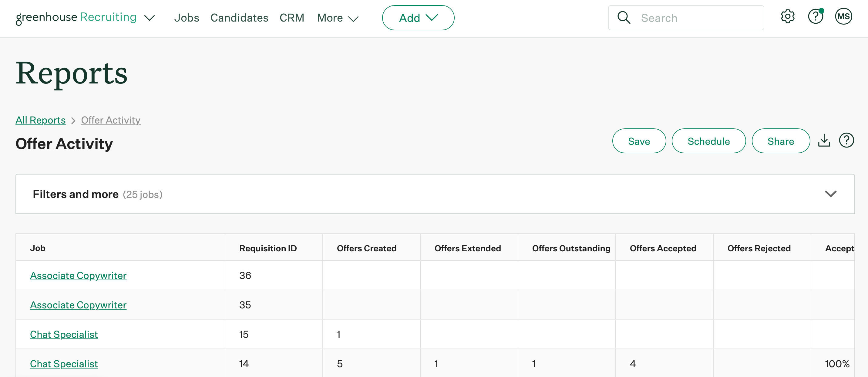Open the settings gear icon
This screenshot has width=868, height=377.
click(787, 16)
